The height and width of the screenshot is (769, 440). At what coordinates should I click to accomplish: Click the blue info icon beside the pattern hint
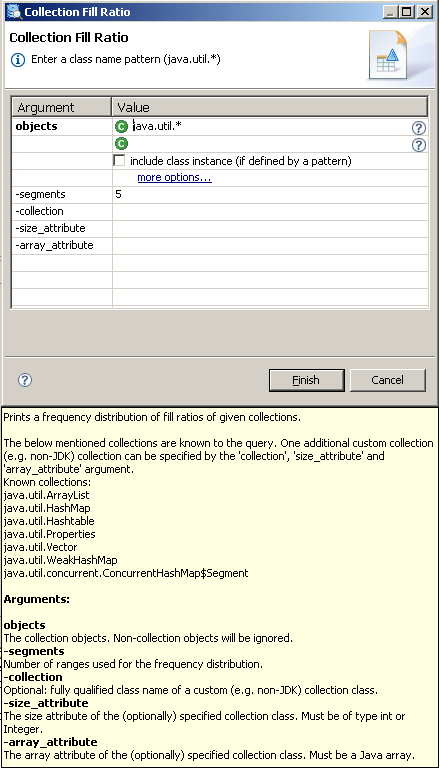[18, 60]
